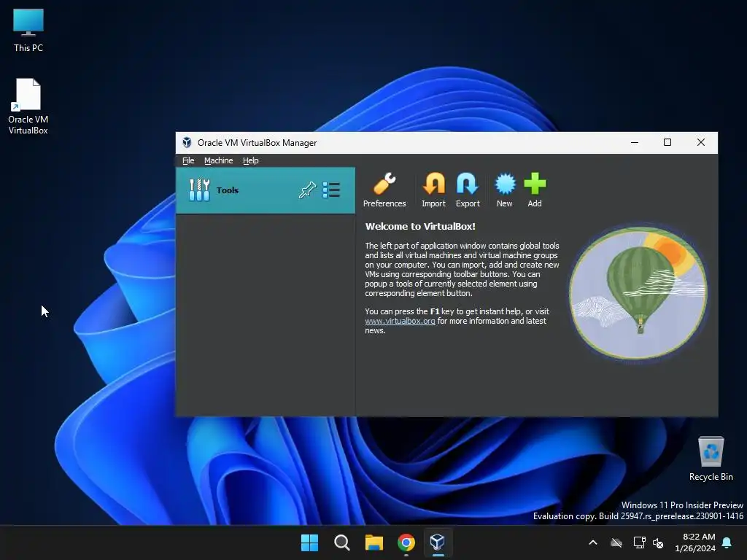The height and width of the screenshot is (560, 747).
Task: Follow the www.virtualbox.org link
Action: 400,321
